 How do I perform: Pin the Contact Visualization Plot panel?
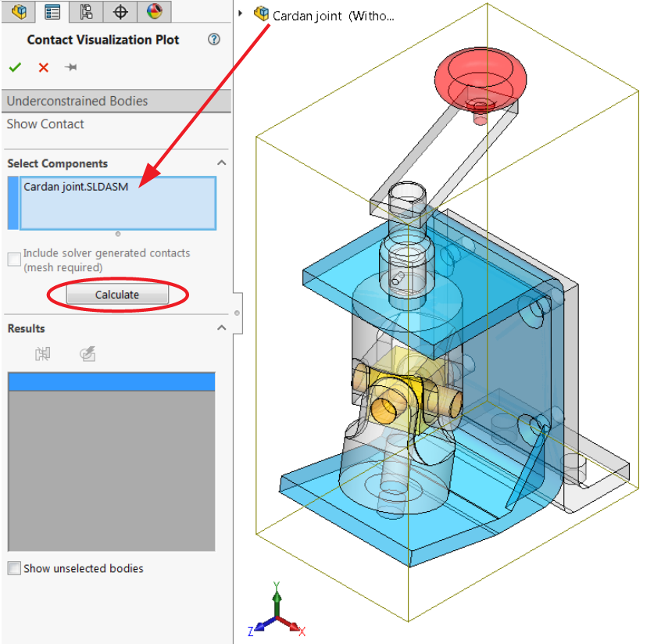[70, 67]
